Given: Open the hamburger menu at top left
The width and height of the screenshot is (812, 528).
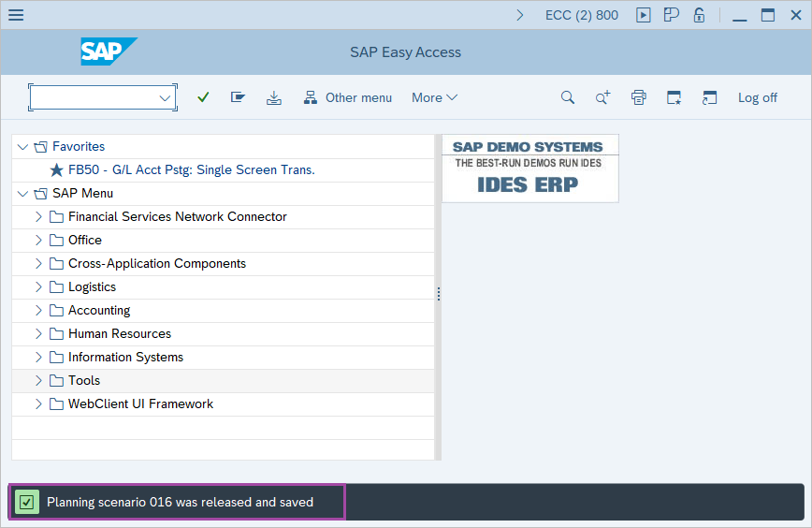Looking at the screenshot, I should point(16,15).
